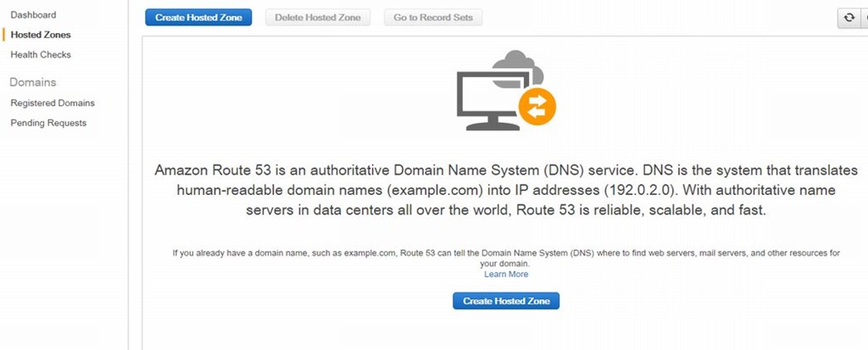The height and width of the screenshot is (350, 868).
Task: Click the cut-off button right of refresh
Action: 865,18
